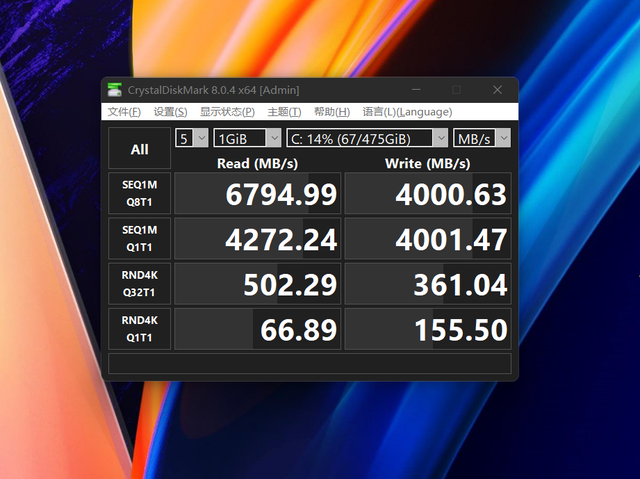
Task: Start the RND4K Q32T1 test
Action: coord(139,284)
